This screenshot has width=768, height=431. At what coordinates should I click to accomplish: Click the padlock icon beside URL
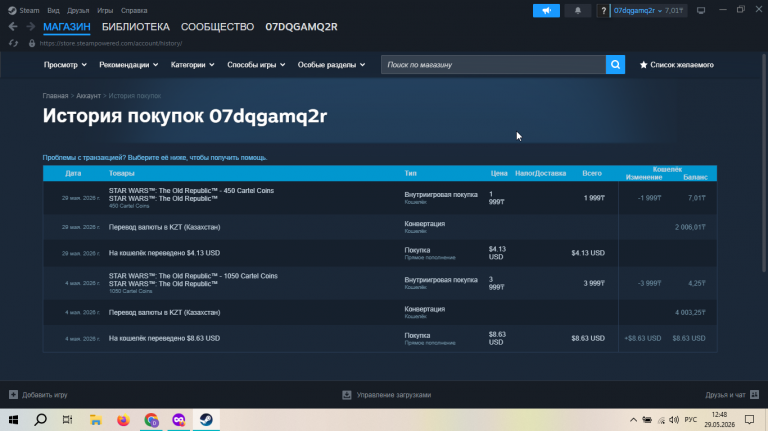point(32,43)
